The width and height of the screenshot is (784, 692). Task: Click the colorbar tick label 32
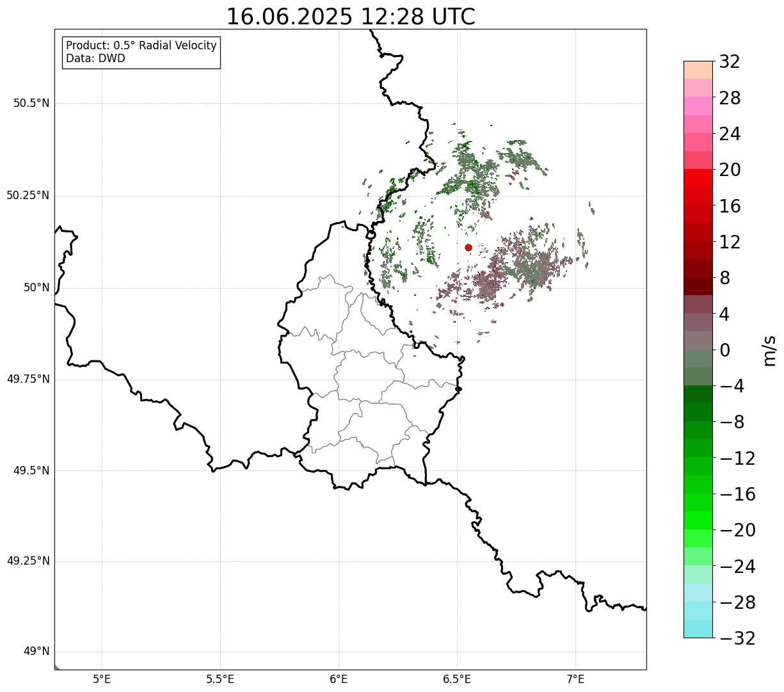point(730,62)
